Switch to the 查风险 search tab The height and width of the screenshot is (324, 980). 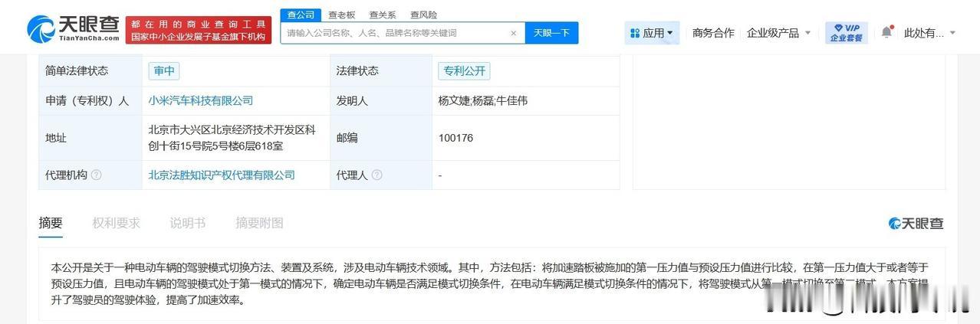click(423, 15)
